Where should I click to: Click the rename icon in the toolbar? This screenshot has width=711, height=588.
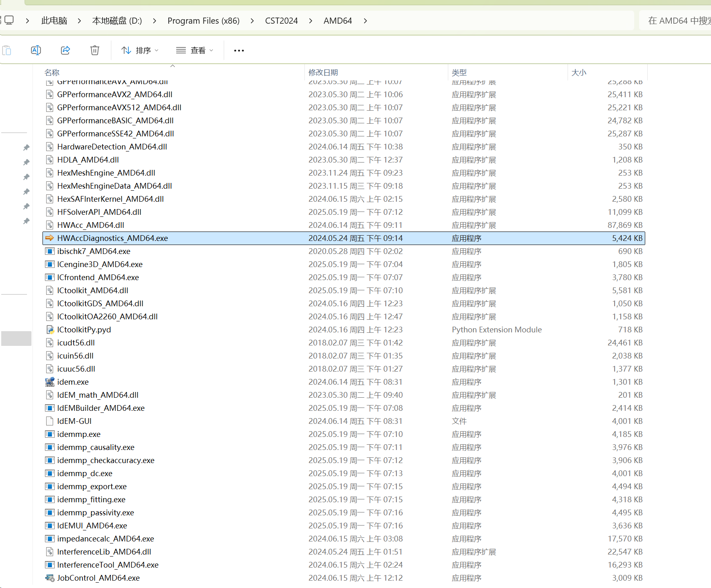pyautogui.click(x=36, y=50)
